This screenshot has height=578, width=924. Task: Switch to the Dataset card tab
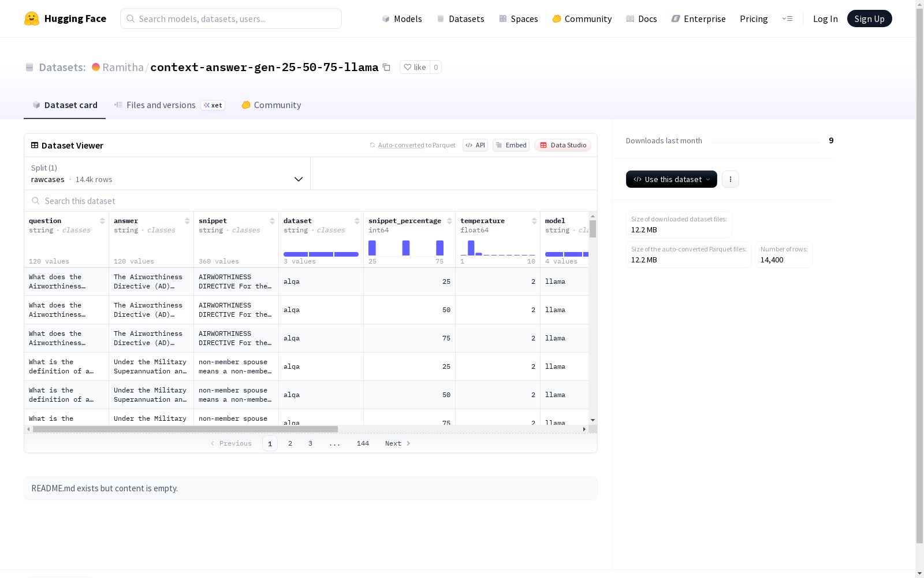point(65,105)
